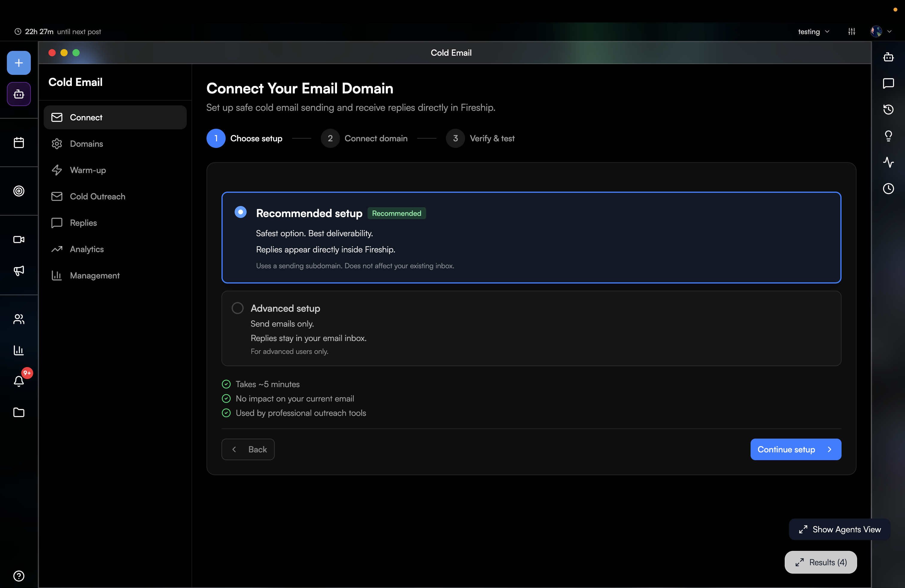Click the sliders settings icon in top bar

click(x=851, y=31)
